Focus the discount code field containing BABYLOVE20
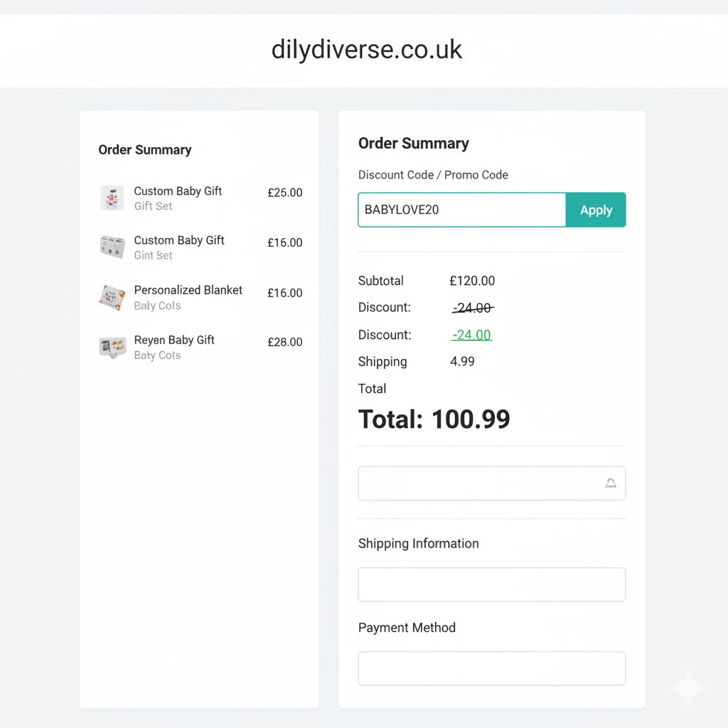728x728 pixels. (462, 210)
